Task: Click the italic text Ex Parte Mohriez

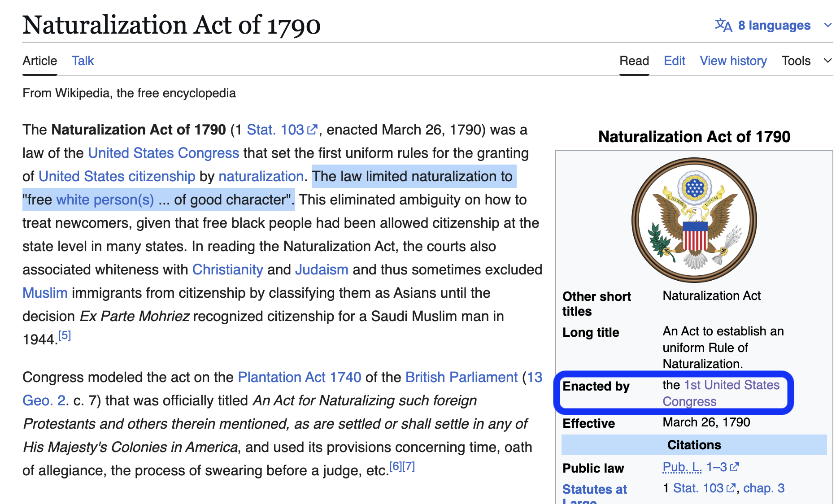Action: 135,316
